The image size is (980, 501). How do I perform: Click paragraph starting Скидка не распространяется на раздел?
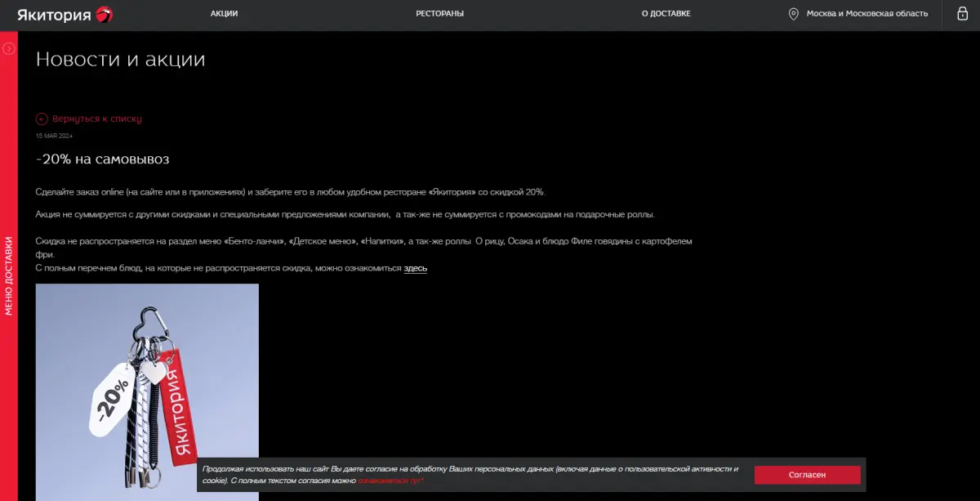point(364,248)
